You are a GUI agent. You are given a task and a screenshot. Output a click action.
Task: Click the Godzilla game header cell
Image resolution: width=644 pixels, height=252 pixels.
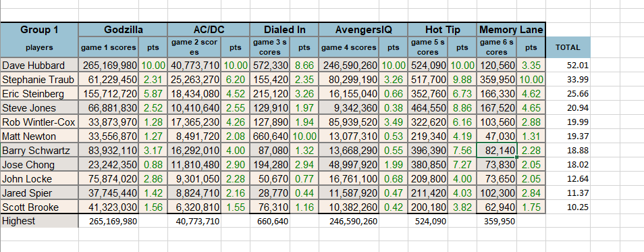point(124,30)
